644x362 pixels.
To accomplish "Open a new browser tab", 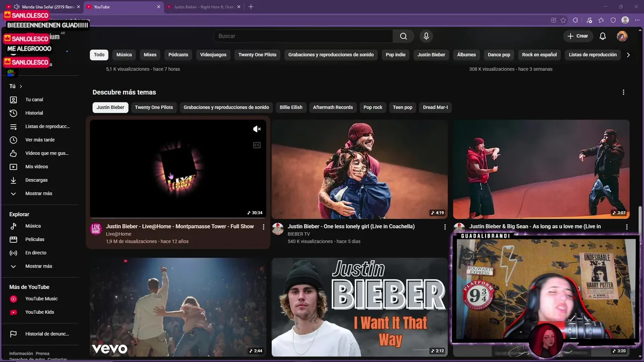I will point(251,7).
